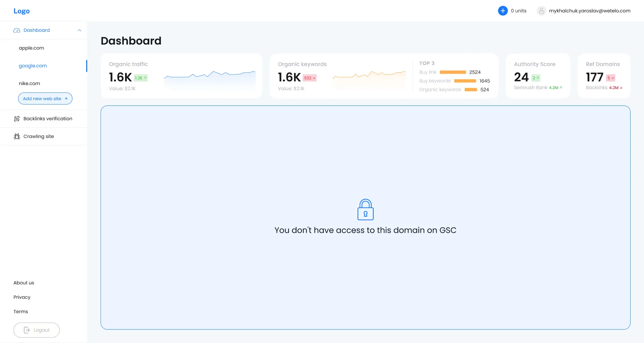Click the account email address

pos(590,10)
